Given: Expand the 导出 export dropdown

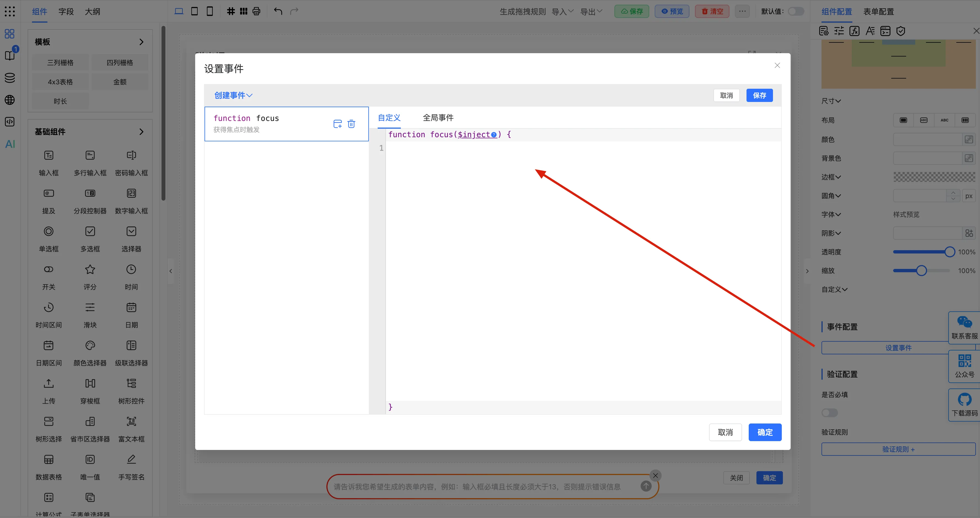Looking at the screenshot, I should (591, 11).
